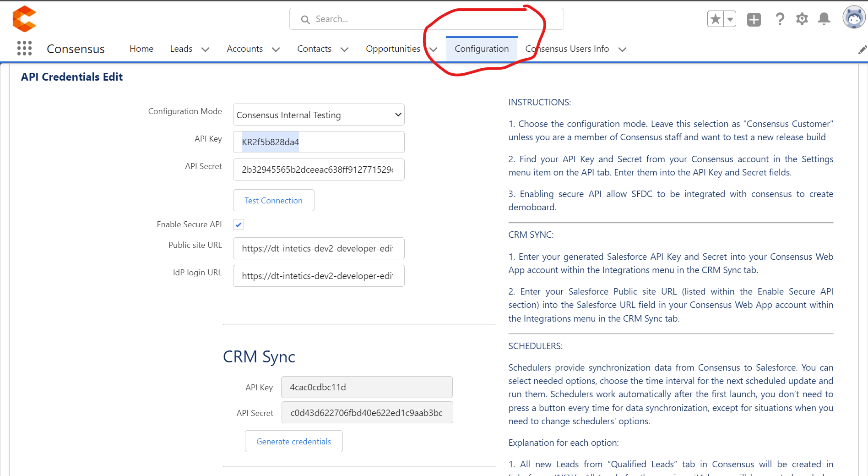Viewport: 868px width, 476px height.
Task: Focus the global Search box
Action: coord(426,19)
